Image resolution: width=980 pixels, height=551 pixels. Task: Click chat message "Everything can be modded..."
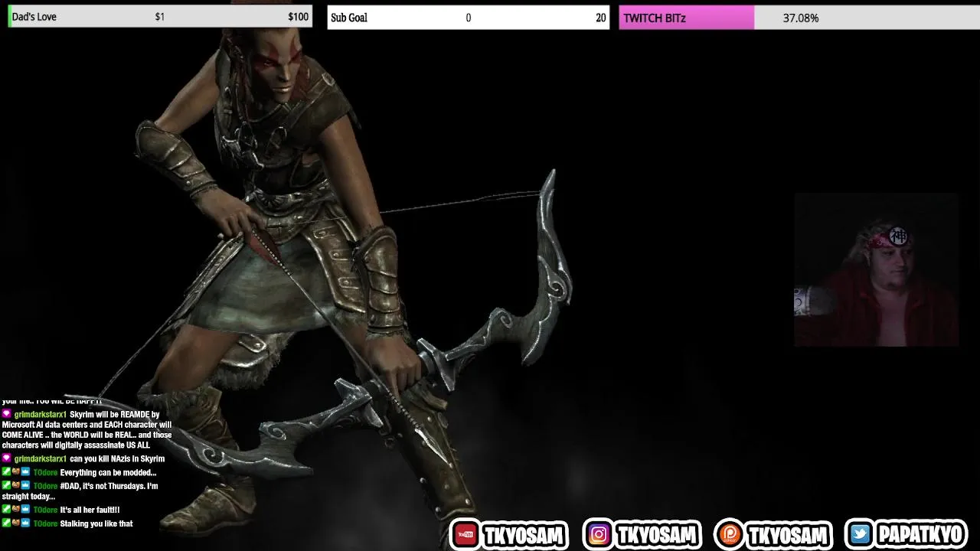108,473
